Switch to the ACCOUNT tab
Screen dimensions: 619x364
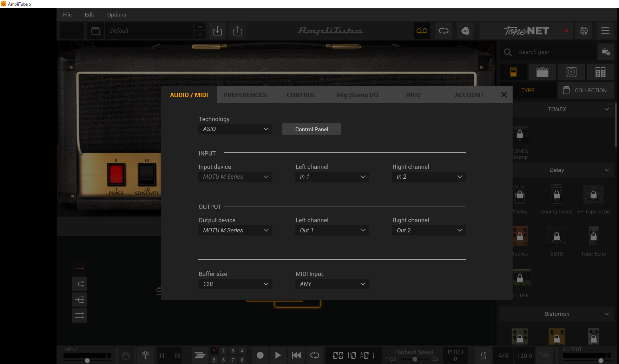tap(469, 95)
